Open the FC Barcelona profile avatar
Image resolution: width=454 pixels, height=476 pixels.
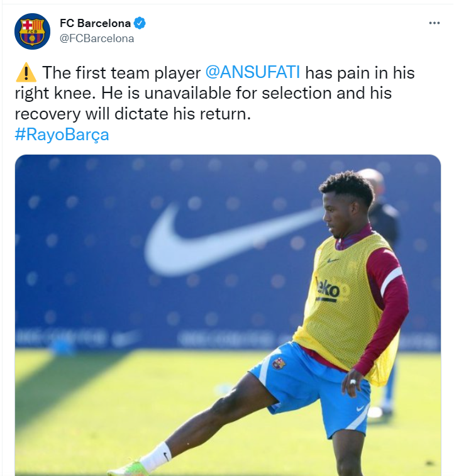(x=32, y=31)
